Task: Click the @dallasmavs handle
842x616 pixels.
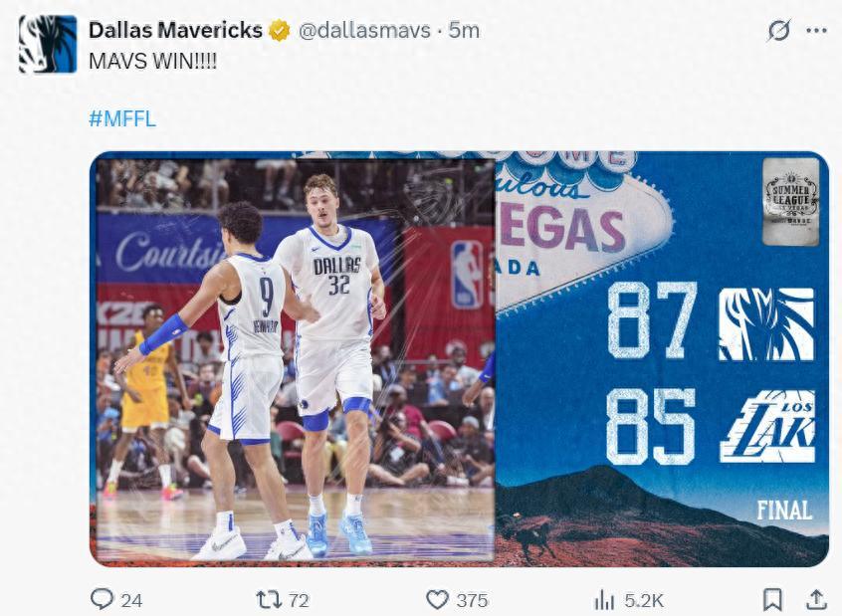Action: coord(364,31)
